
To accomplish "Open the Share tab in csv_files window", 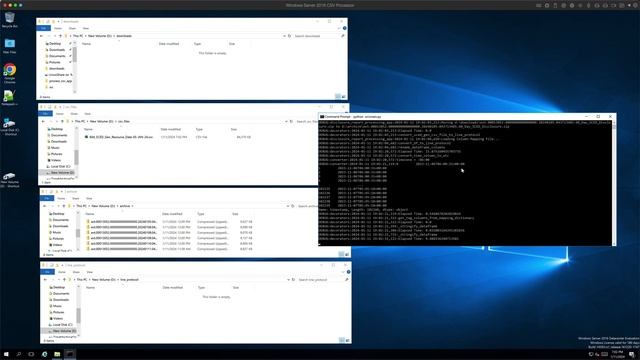I will click(x=74, y=113).
